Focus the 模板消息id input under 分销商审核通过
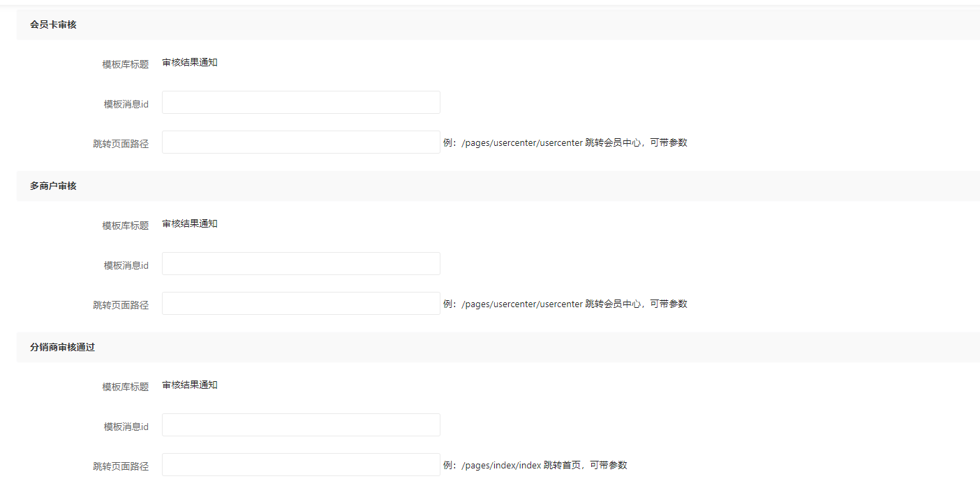 301,425
